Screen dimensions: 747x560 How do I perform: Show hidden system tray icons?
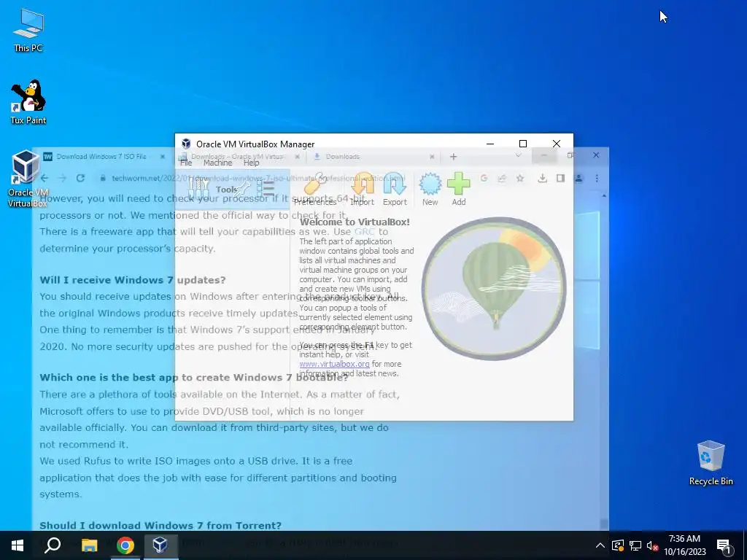tap(600, 545)
